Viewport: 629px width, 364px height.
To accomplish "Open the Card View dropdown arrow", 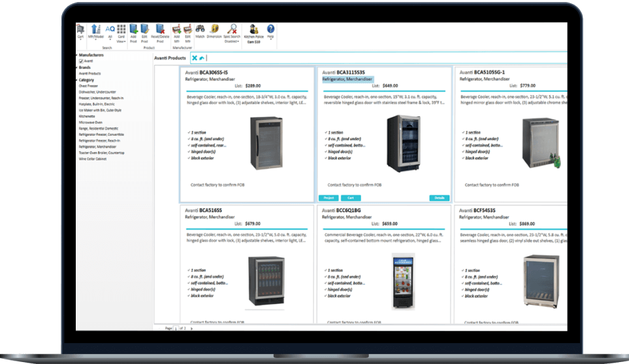I will [125, 42].
